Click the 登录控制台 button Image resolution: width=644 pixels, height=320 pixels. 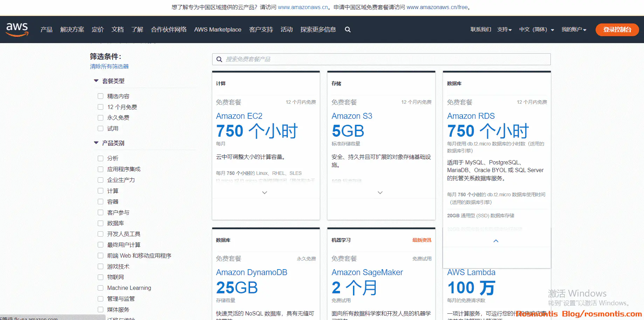pyautogui.click(x=617, y=29)
